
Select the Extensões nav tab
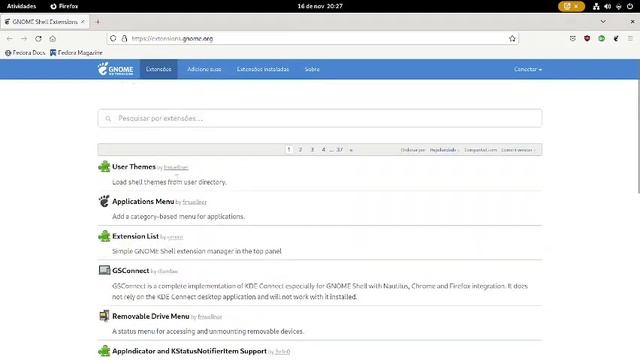pyautogui.click(x=159, y=69)
